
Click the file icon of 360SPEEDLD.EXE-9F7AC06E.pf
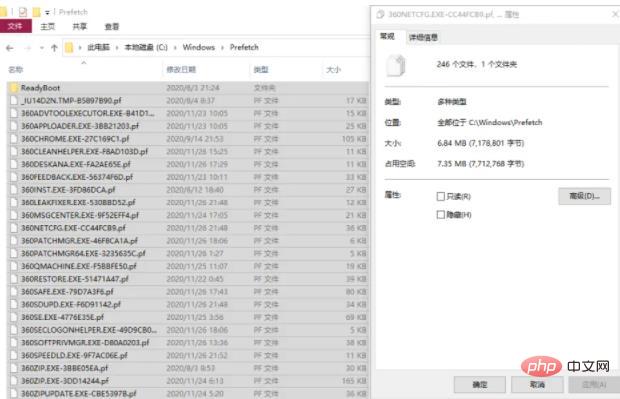click(x=14, y=355)
